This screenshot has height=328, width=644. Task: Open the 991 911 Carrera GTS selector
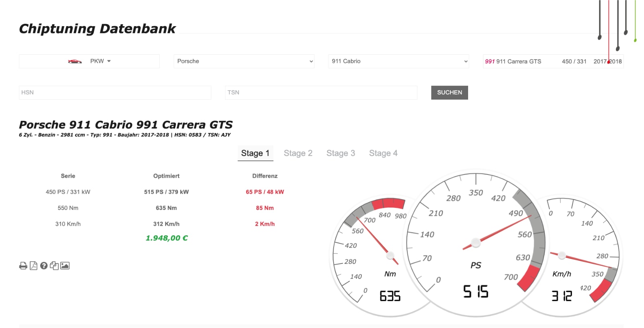(553, 61)
